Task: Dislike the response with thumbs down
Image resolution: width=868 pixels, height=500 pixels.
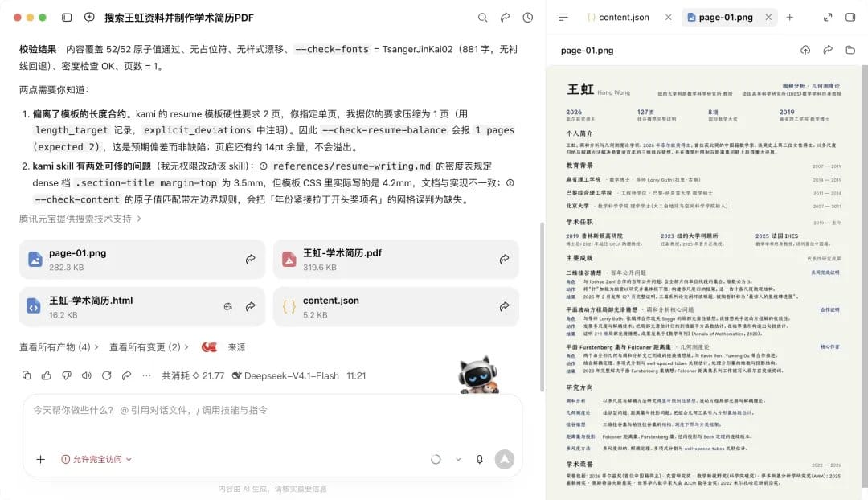Action: pyautogui.click(x=67, y=375)
